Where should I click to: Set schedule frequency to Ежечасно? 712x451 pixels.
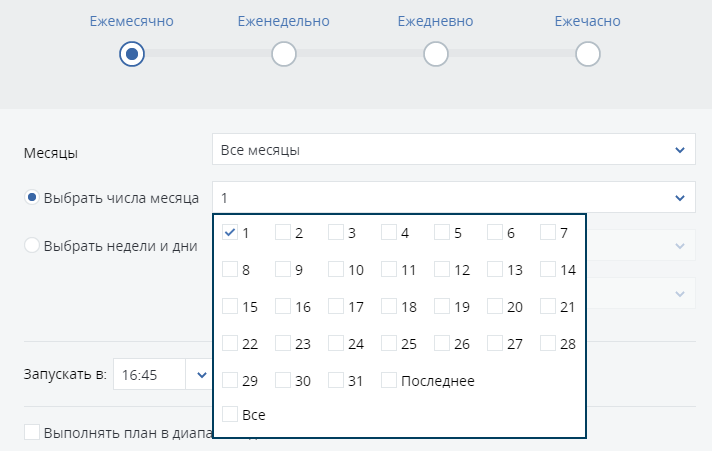588,54
